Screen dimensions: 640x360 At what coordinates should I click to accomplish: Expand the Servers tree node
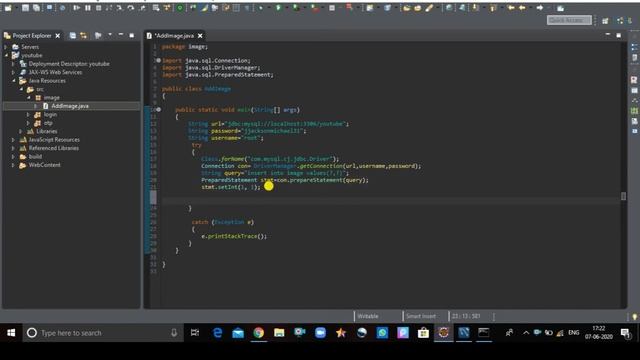coord(6,47)
